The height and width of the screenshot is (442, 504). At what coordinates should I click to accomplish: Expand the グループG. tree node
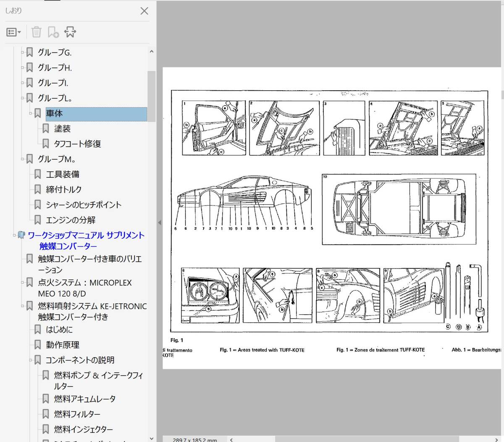tap(23, 53)
